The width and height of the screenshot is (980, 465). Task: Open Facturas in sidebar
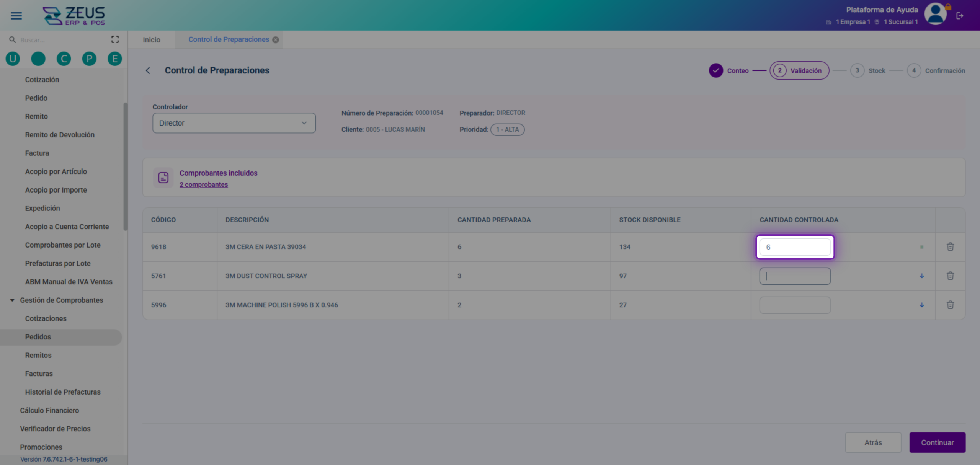click(39, 374)
